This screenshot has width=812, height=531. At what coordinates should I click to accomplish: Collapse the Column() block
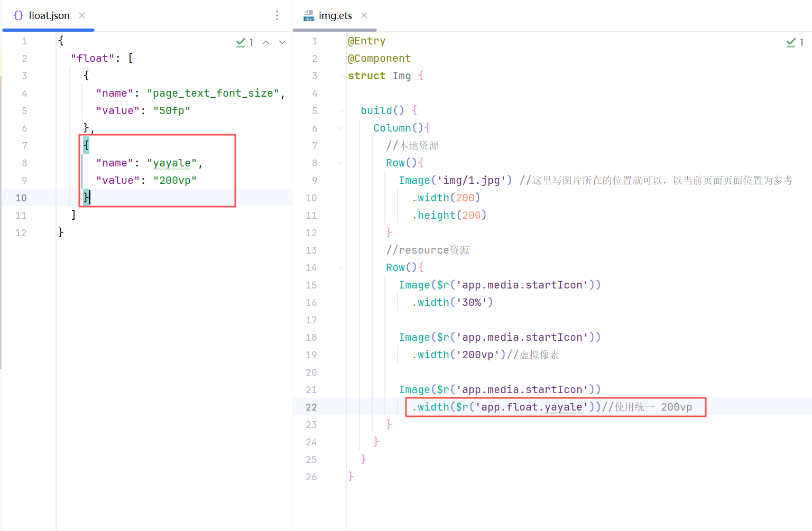coord(340,128)
